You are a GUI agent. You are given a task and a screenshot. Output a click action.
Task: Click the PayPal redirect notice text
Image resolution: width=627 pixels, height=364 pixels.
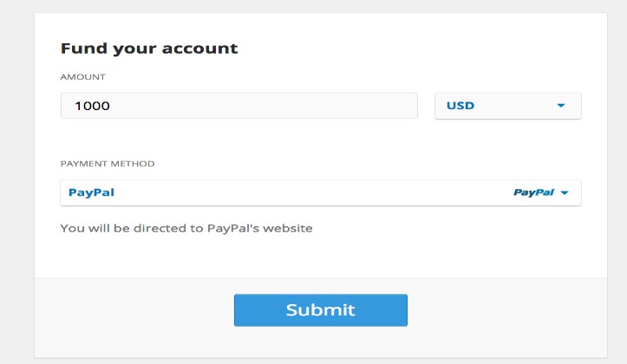click(x=186, y=229)
